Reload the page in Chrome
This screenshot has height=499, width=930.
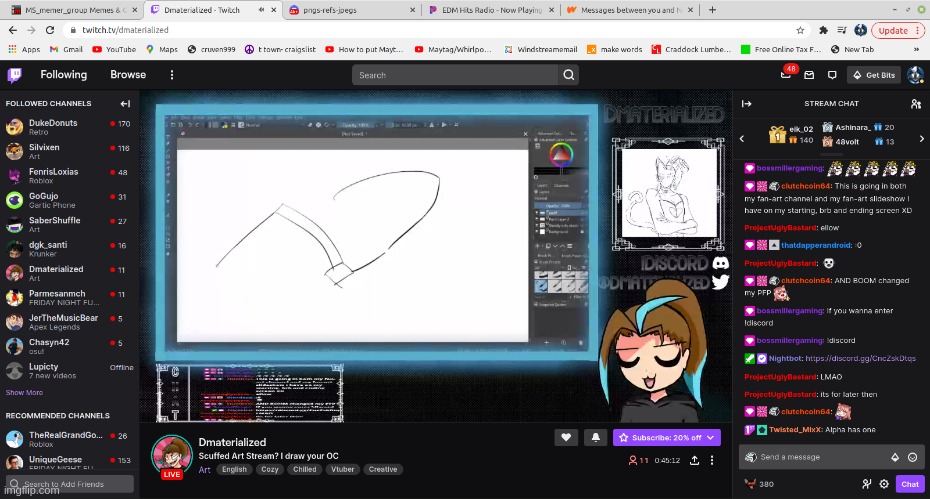(50, 30)
